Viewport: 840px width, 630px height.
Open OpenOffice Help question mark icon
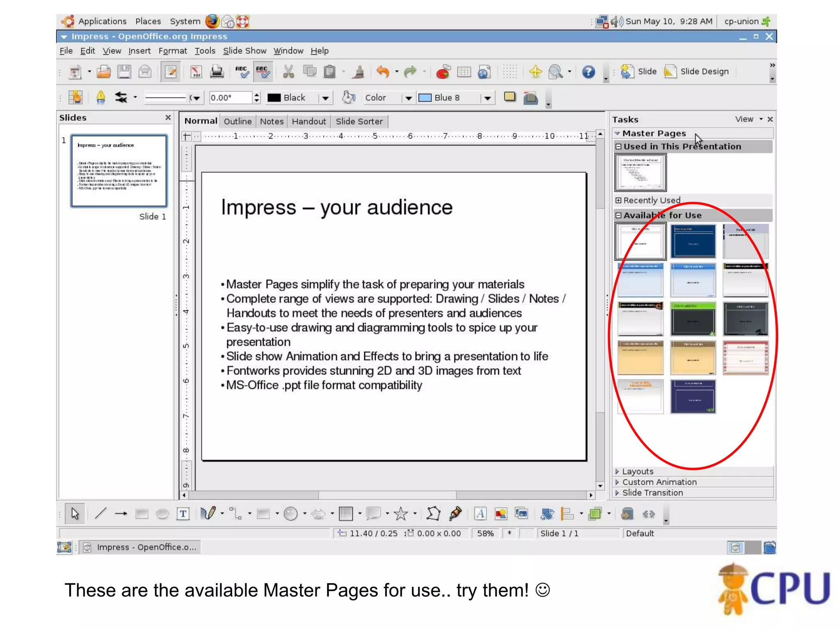(589, 72)
